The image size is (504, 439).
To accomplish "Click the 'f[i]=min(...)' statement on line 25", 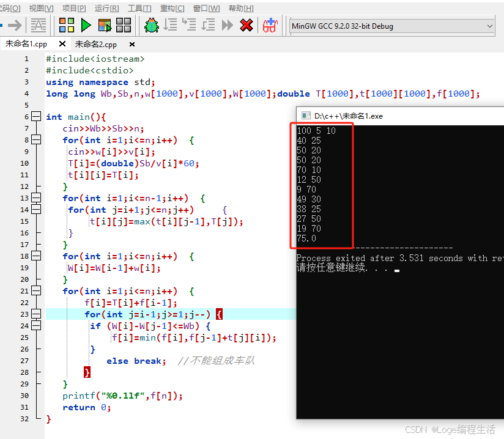I will point(194,338).
